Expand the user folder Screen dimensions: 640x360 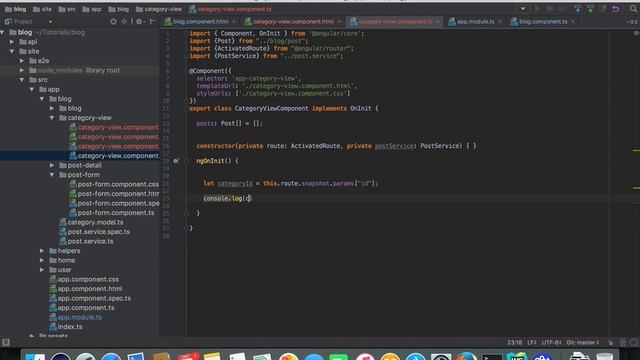point(42,270)
